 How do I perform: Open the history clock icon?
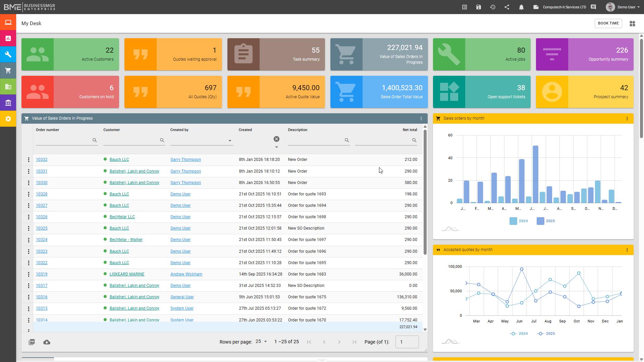point(493,7)
